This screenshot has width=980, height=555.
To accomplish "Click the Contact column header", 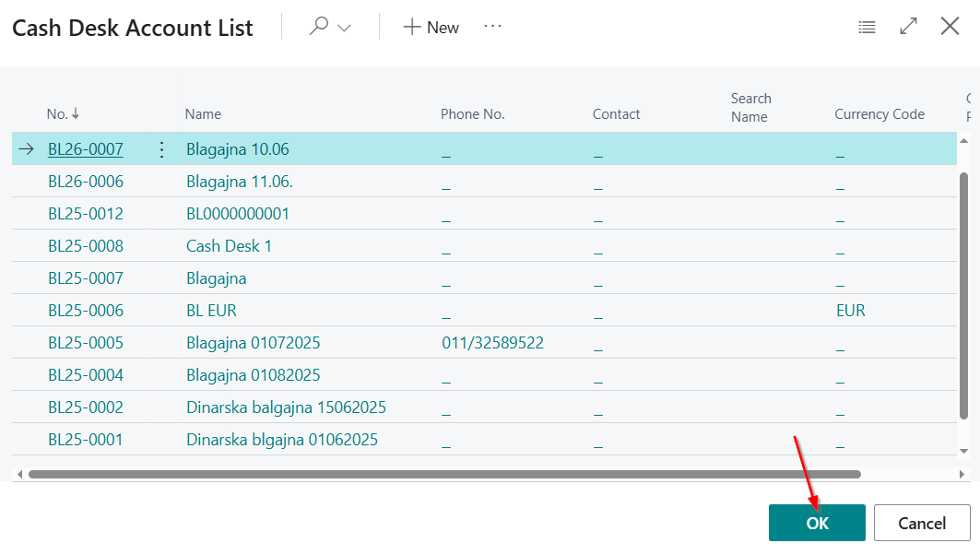I will click(x=616, y=113).
